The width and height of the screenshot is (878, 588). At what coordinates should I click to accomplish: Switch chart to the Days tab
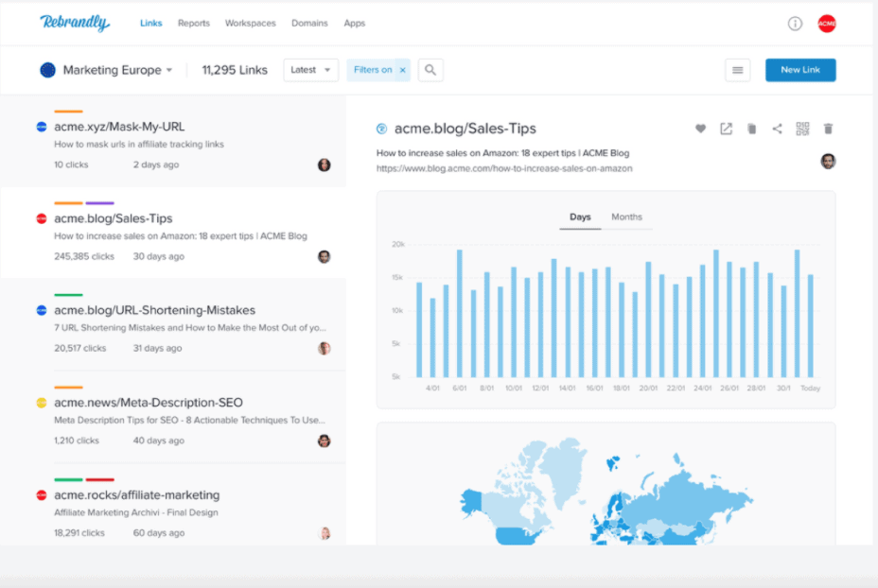[x=580, y=217]
